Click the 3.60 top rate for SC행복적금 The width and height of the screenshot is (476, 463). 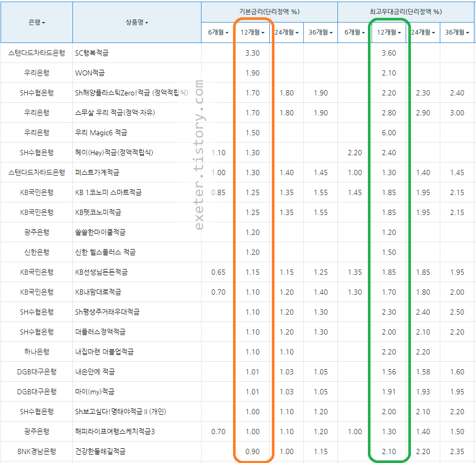click(x=389, y=53)
